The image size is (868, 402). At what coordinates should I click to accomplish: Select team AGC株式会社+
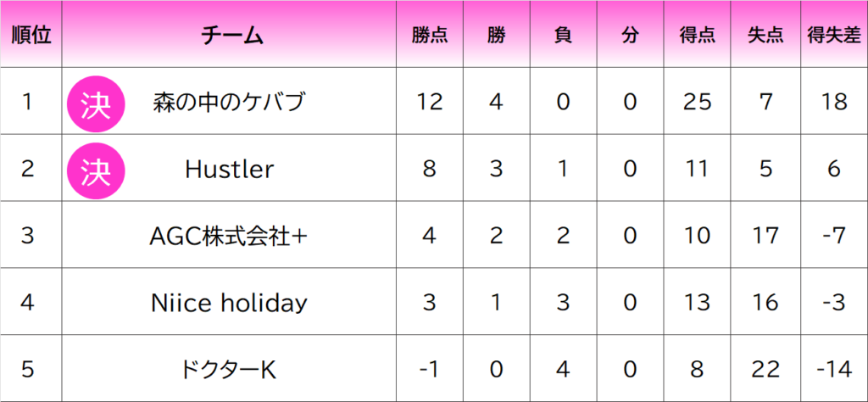pyautogui.click(x=229, y=236)
